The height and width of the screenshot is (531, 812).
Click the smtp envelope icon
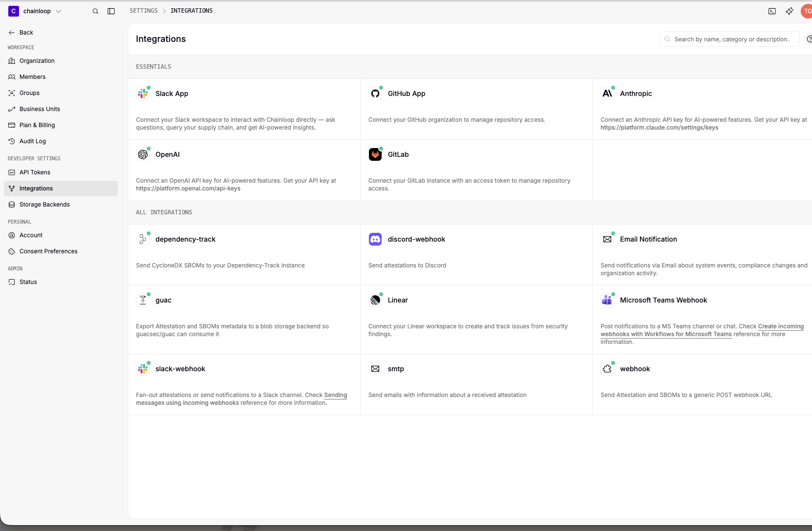[375, 369]
